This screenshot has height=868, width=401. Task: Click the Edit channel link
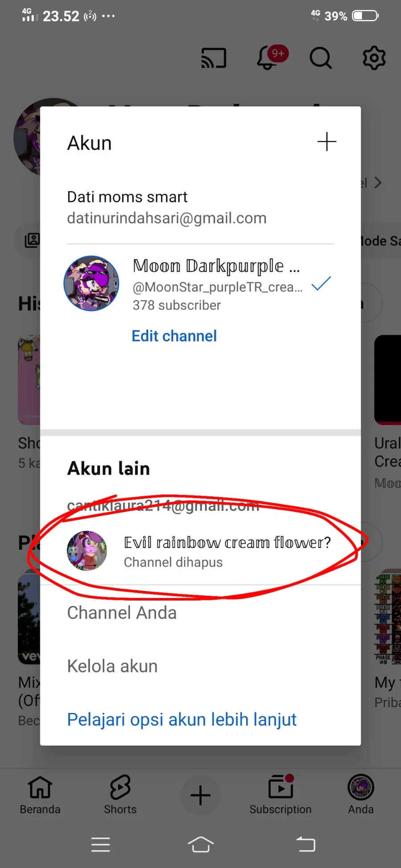174,336
